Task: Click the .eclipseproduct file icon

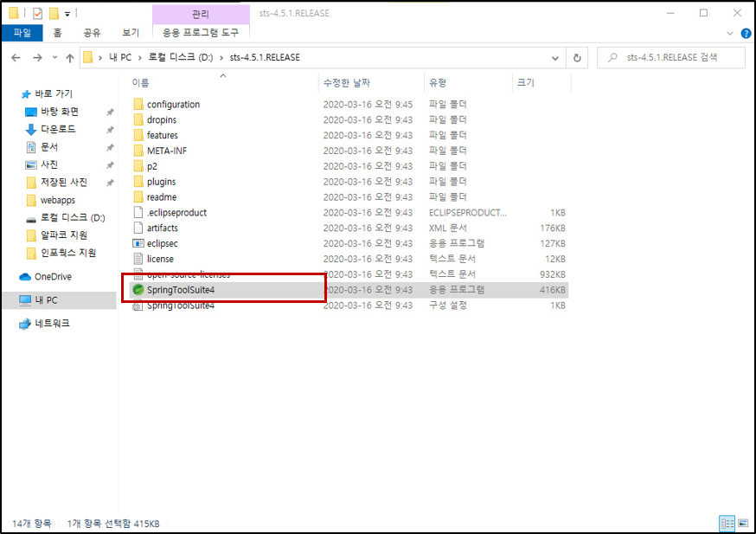Action: (x=138, y=212)
